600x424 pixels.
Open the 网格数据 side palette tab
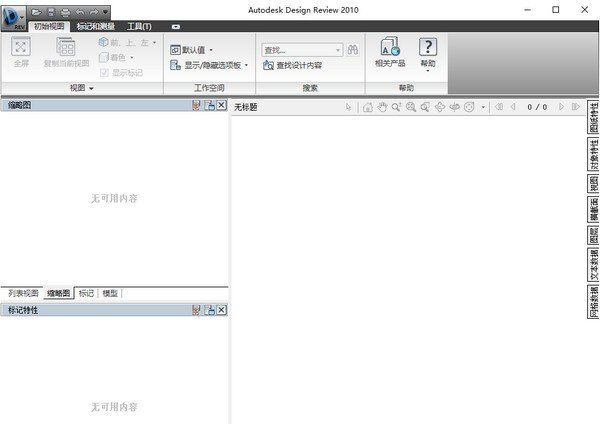pyautogui.click(x=593, y=302)
